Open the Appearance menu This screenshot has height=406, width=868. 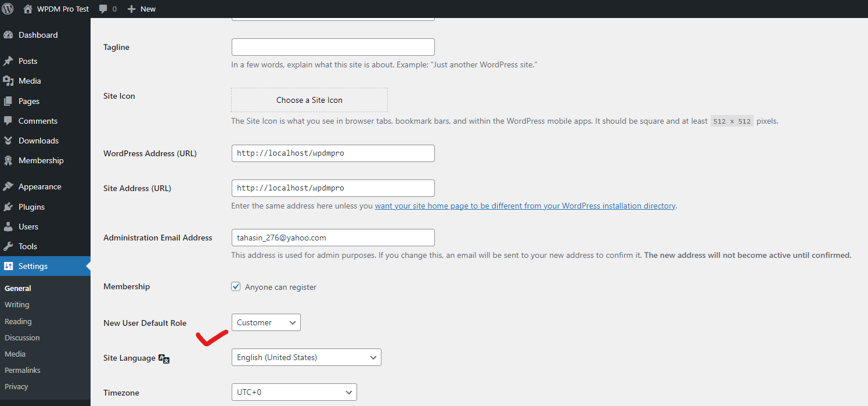(45, 186)
